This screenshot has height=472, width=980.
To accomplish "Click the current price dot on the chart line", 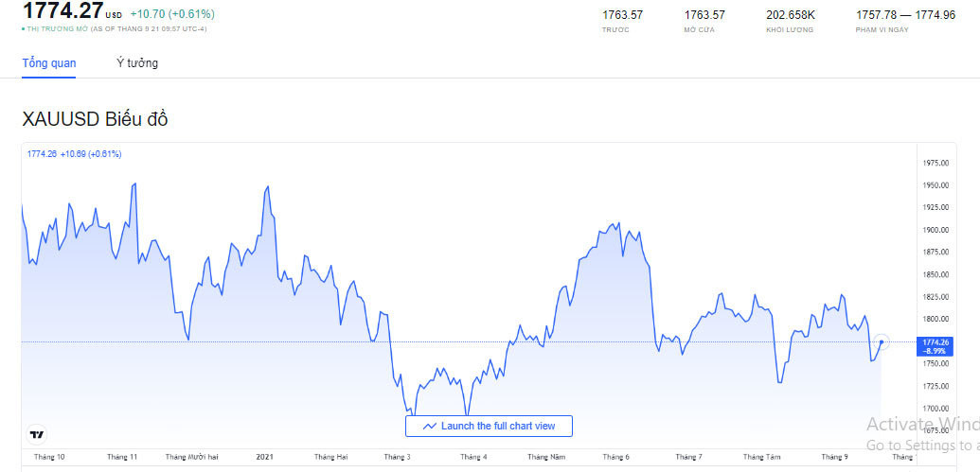I will click(x=882, y=341).
